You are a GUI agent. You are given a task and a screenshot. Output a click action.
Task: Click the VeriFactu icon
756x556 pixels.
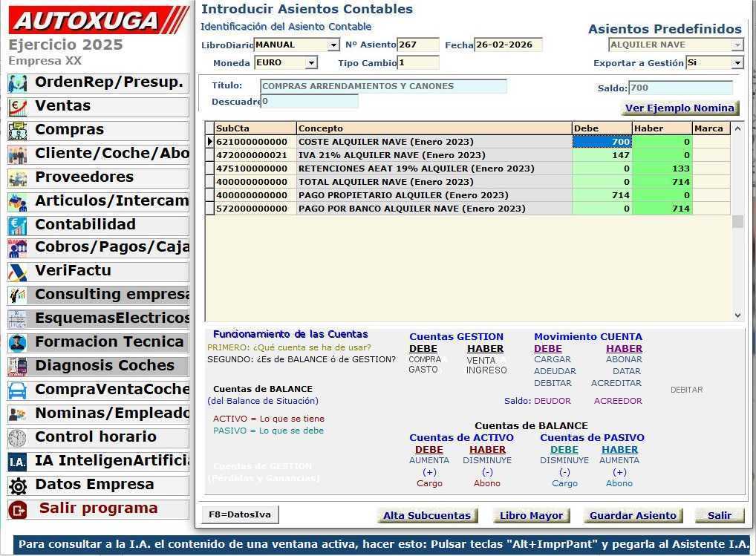tap(17, 272)
